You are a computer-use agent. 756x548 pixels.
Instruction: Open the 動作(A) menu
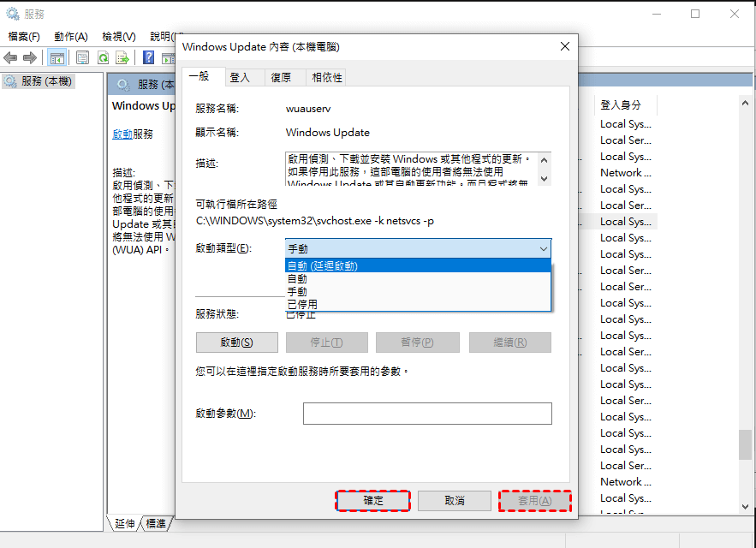click(x=71, y=37)
